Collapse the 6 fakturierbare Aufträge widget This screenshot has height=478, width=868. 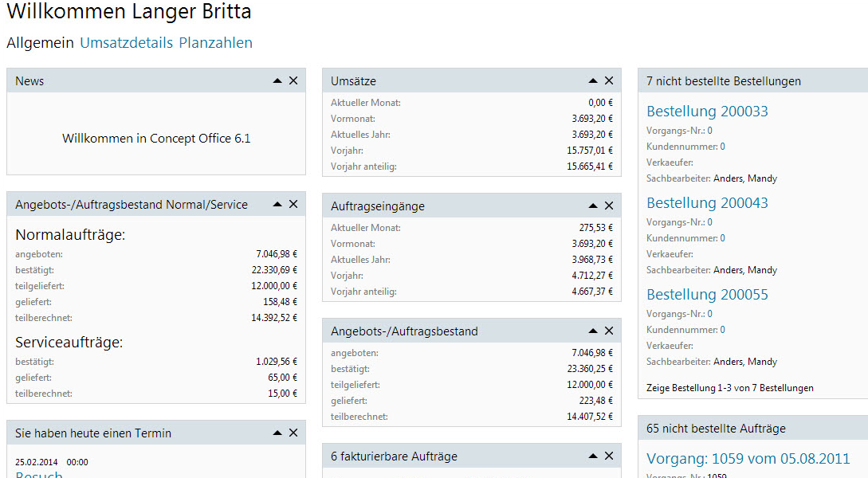(x=593, y=456)
